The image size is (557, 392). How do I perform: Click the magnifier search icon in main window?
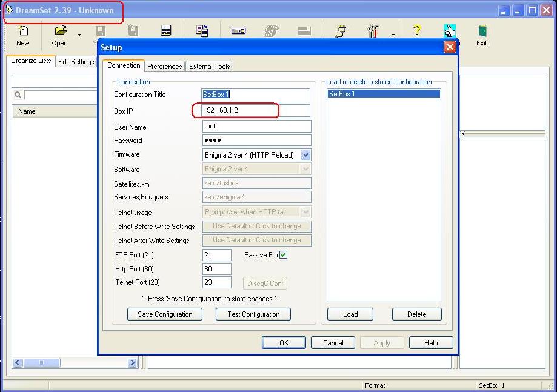coord(18,95)
